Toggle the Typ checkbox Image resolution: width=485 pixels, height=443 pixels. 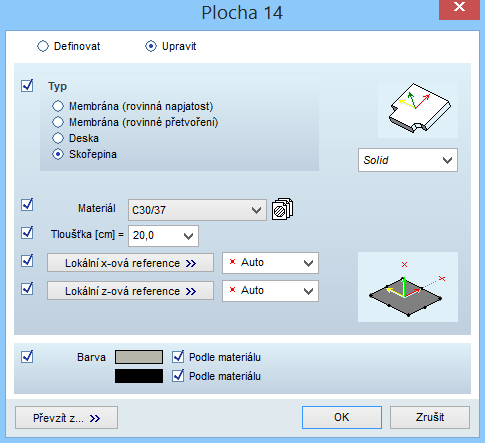point(27,86)
